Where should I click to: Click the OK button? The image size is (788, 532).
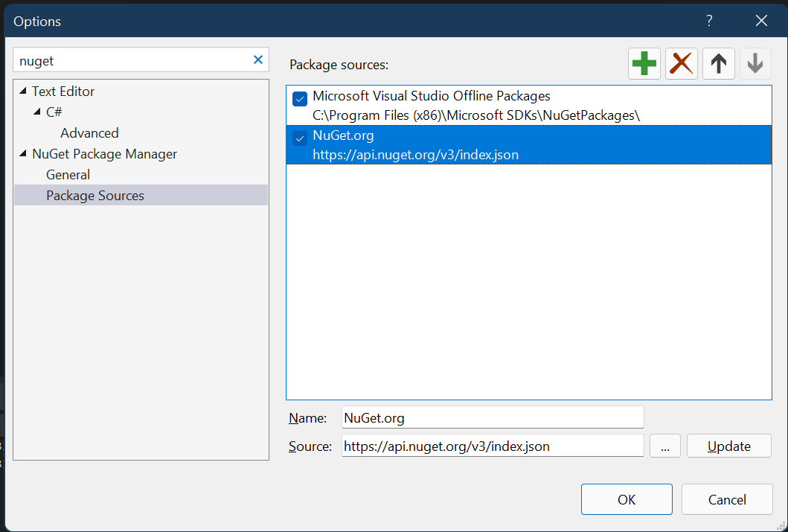pos(627,499)
